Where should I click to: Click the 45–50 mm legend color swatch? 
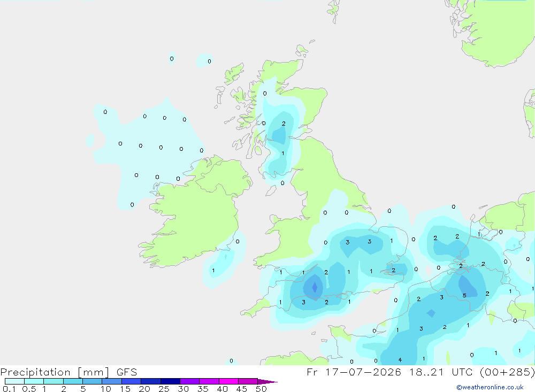[x=248, y=381]
